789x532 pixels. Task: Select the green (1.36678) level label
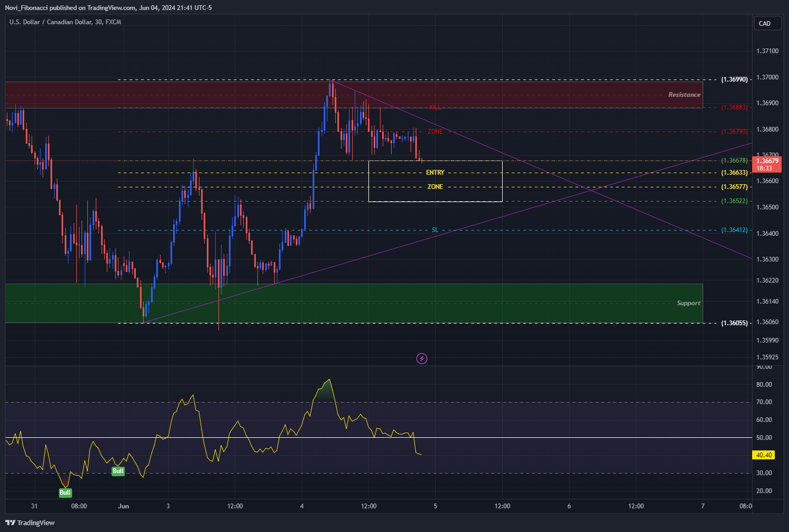coord(734,160)
